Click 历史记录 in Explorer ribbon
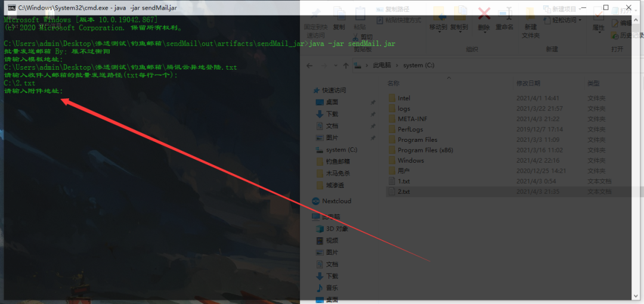This screenshot has width=644, height=304. pyautogui.click(x=627, y=36)
